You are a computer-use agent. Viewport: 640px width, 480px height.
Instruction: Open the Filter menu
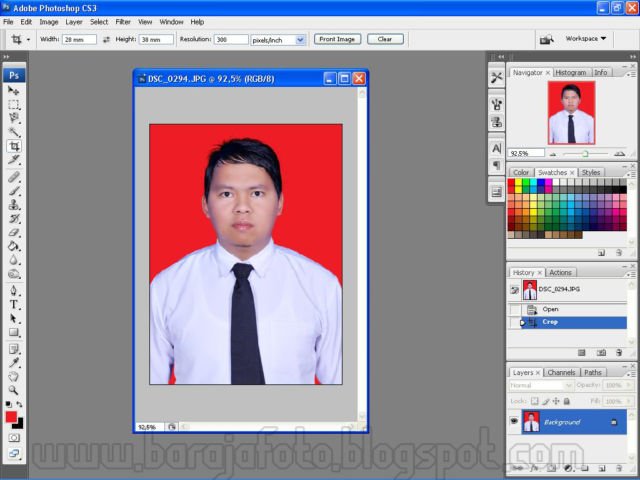click(x=123, y=22)
